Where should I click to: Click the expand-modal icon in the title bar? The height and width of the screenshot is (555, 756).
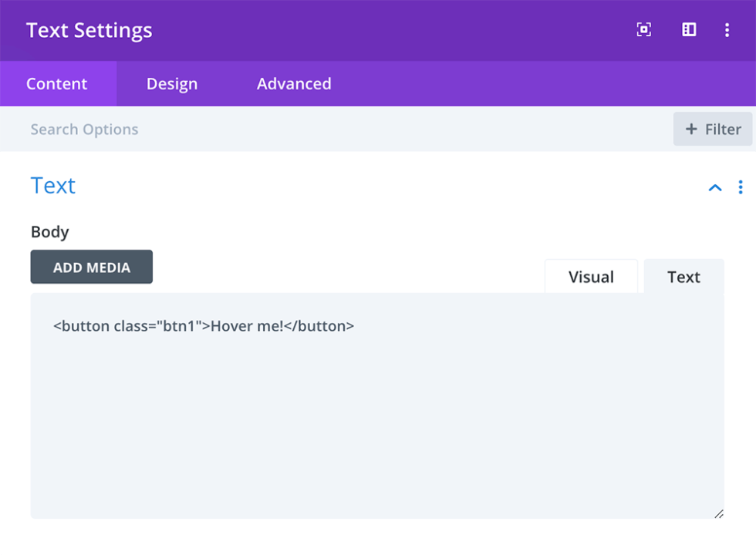point(688,29)
